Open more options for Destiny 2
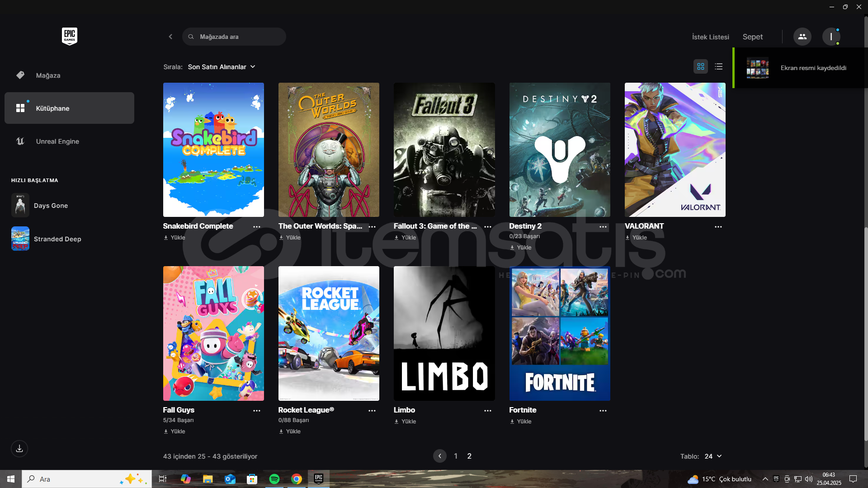 tap(603, 227)
